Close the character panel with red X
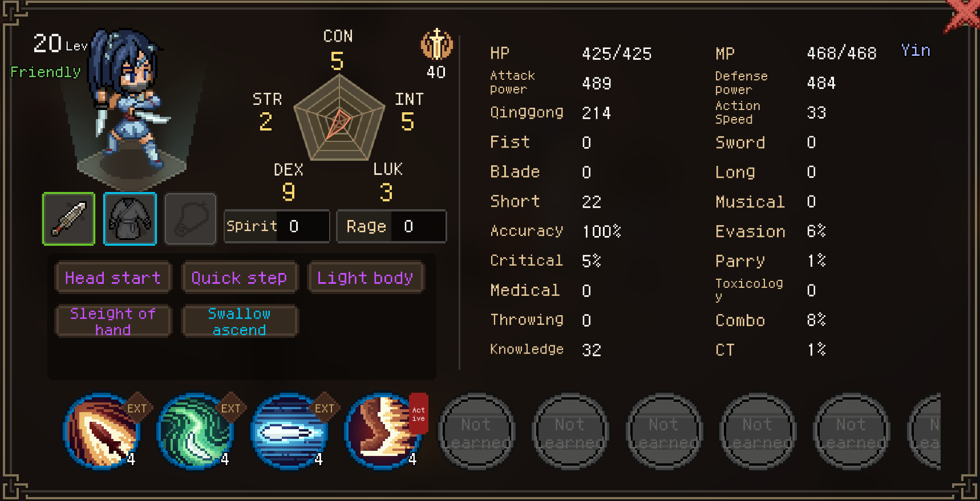The height and width of the screenshot is (501, 980). click(963, 15)
